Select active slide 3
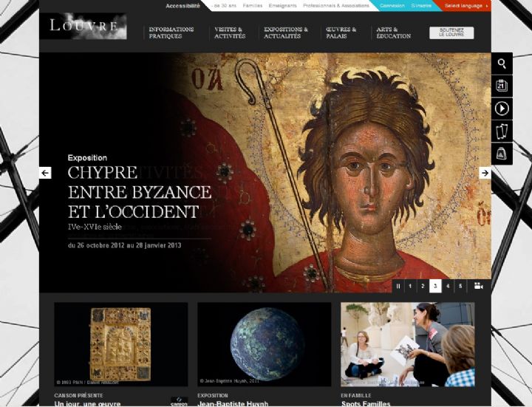The image size is (532, 407). [x=435, y=287]
